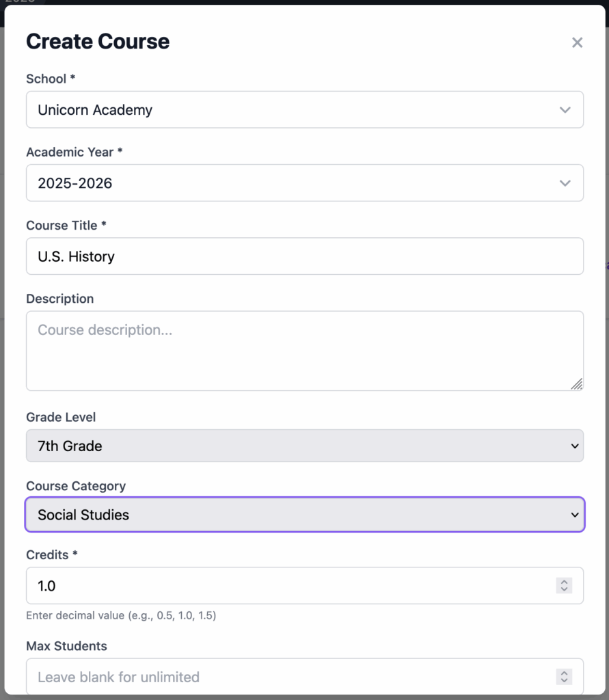Viewport: 609px width, 700px height.
Task: Decrease Credits using the down stepper arrow
Action: [564, 589]
